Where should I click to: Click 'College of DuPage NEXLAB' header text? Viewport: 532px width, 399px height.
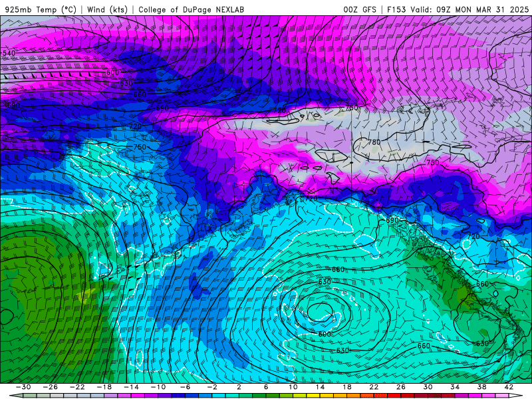[x=191, y=9]
